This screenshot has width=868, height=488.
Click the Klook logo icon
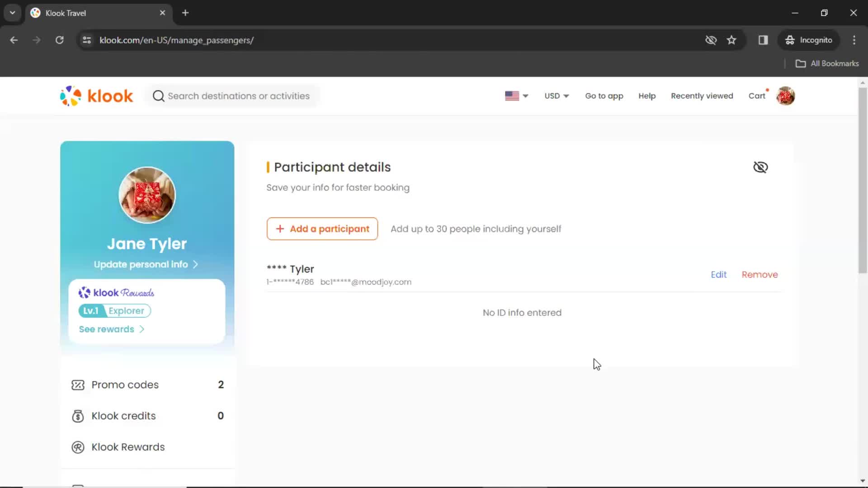(71, 96)
